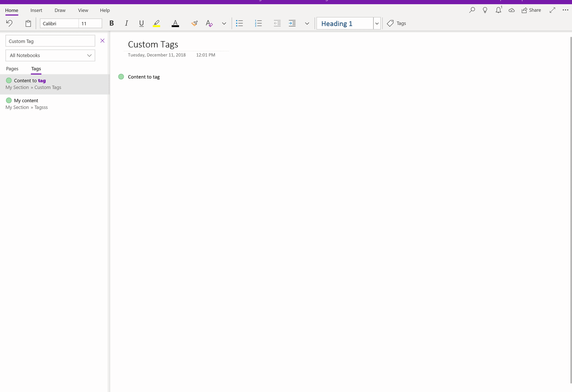Click the Share button
This screenshot has width=572, height=392.
point(531,10)
